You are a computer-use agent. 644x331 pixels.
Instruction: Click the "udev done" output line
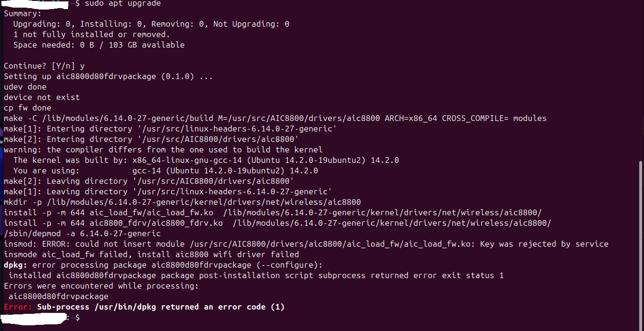coord(25,87)
